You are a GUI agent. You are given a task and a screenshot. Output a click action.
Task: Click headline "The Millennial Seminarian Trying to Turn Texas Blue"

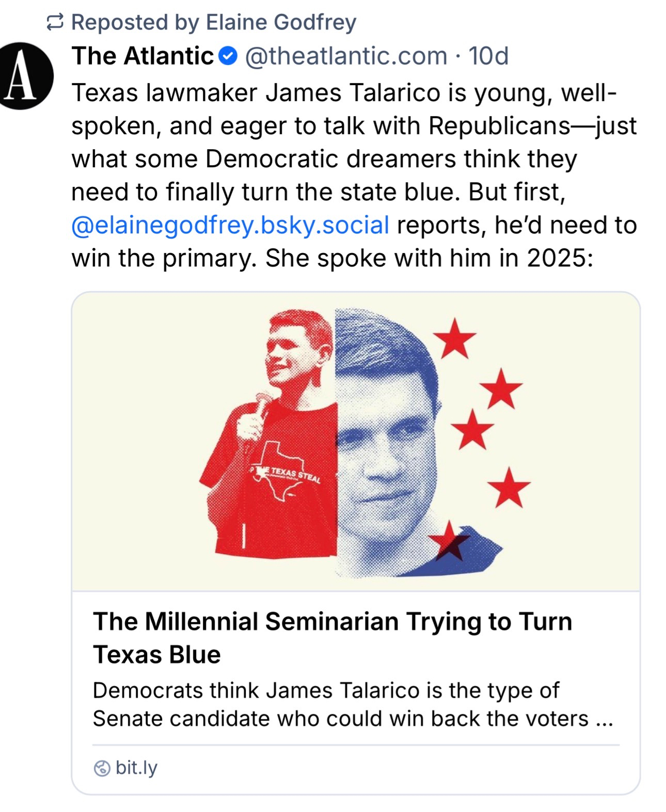332,637
